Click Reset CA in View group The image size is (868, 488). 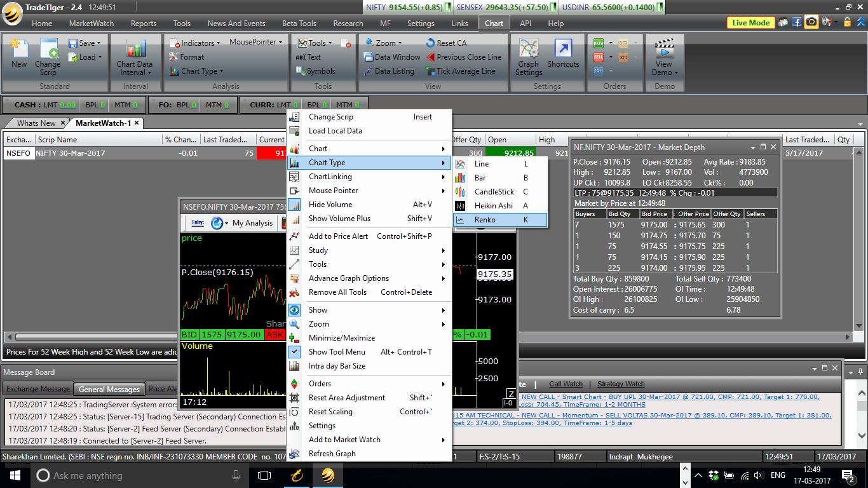(x=445, y=43)
